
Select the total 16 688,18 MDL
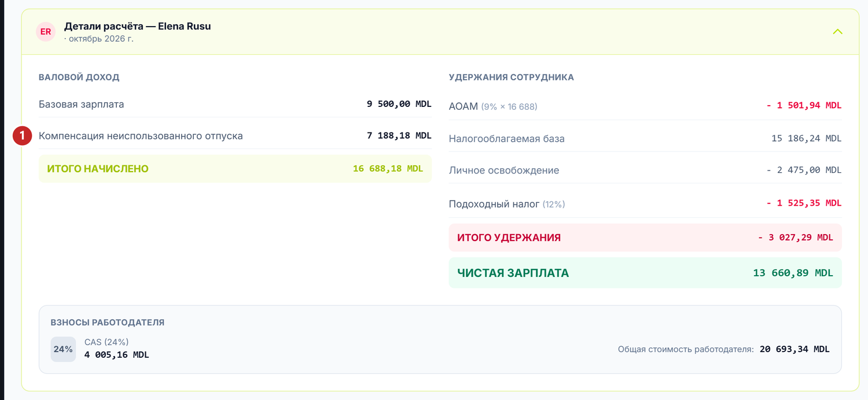[388, 169]
